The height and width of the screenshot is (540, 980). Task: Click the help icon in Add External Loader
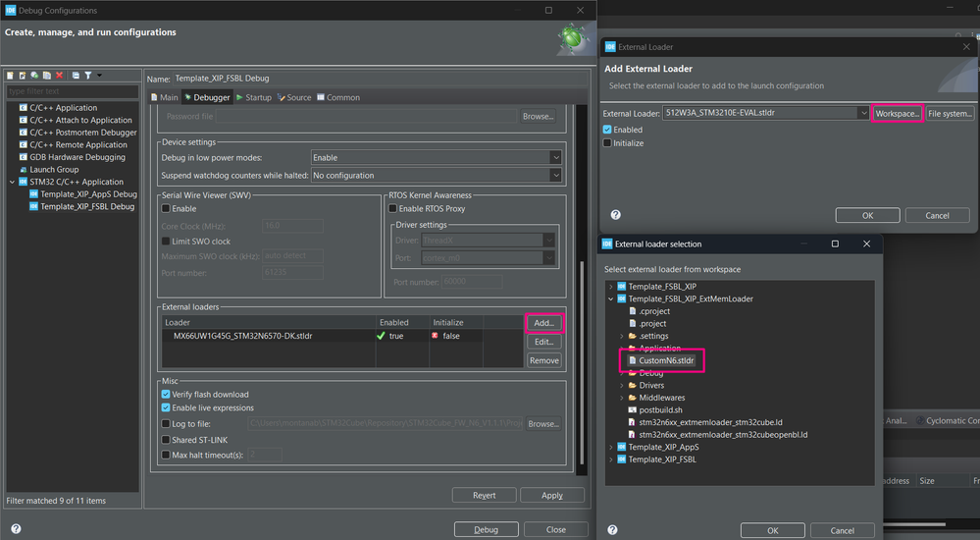point(616,215)
